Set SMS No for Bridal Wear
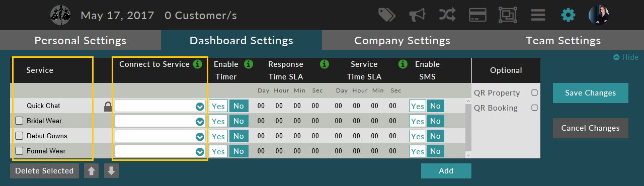The width and height of the screenshot is (644, 186). (435, 121)
